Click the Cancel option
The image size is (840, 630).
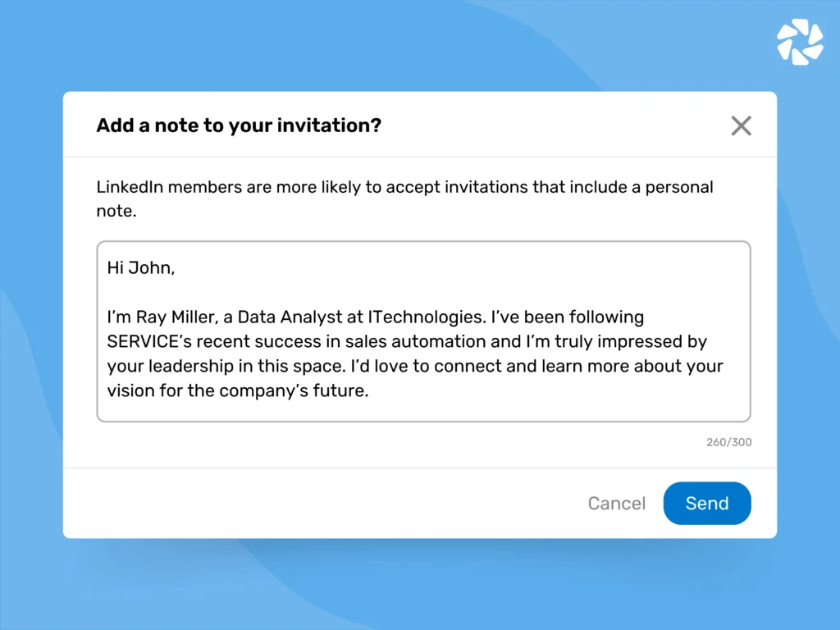(616, 503)
